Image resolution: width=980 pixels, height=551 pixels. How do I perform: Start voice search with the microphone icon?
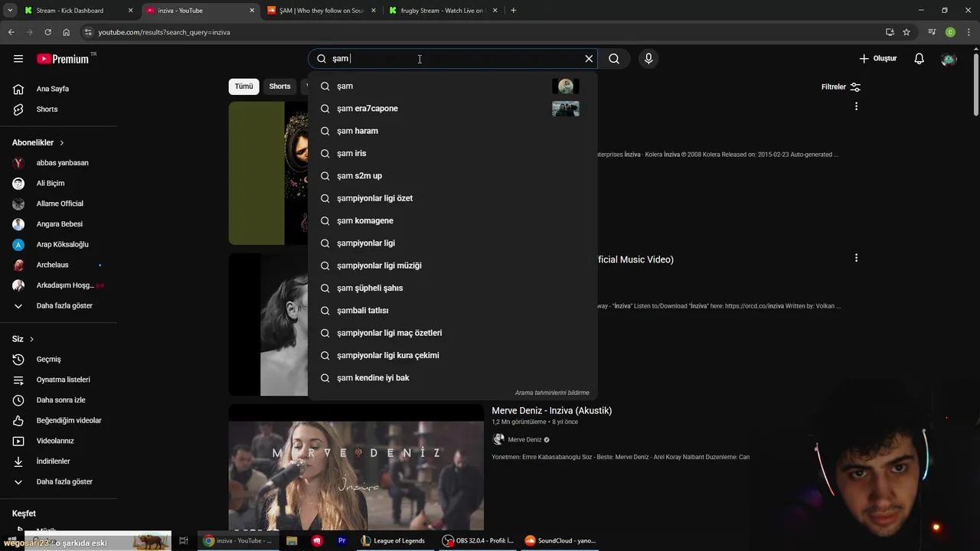[x=648, y=59]
